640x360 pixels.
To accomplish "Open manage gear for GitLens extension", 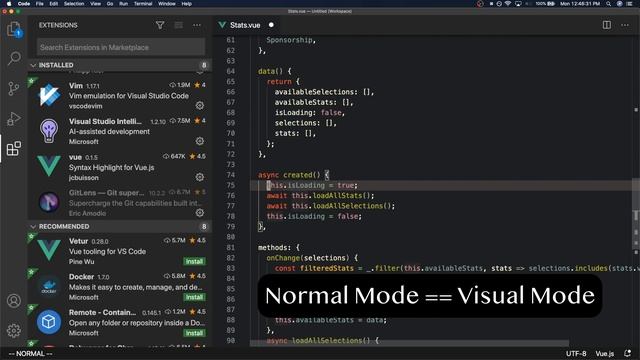I will click(x=200, y=213).
